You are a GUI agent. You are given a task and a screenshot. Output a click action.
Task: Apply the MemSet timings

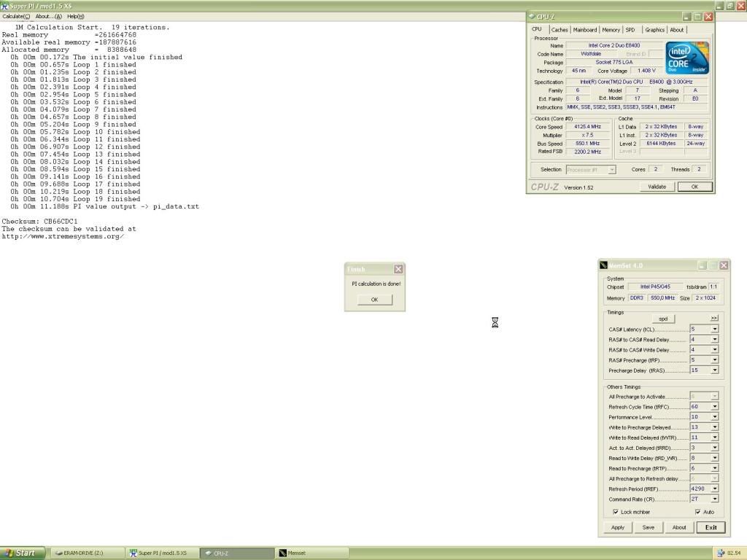tap(617, 527)
